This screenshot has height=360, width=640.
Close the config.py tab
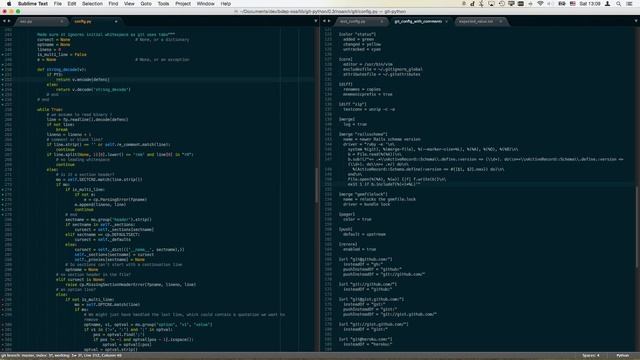(116, 21)
